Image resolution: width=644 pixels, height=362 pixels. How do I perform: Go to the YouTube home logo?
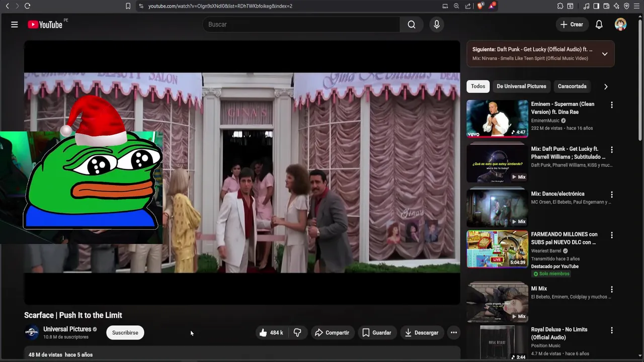click(x=45, y=25)
